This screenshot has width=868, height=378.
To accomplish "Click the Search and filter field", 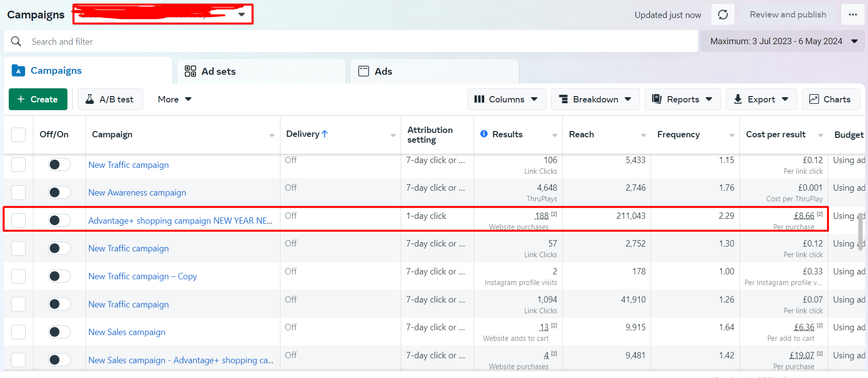I will 340,41.
